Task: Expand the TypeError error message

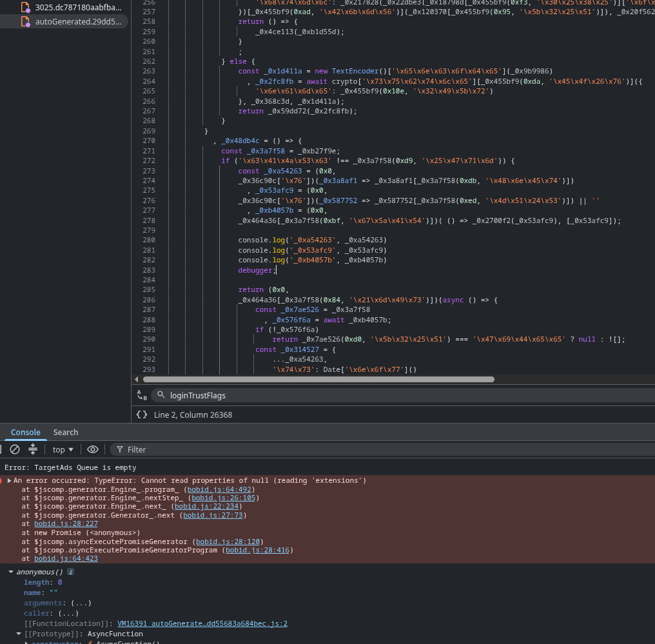Action: [x=9, y=481]
